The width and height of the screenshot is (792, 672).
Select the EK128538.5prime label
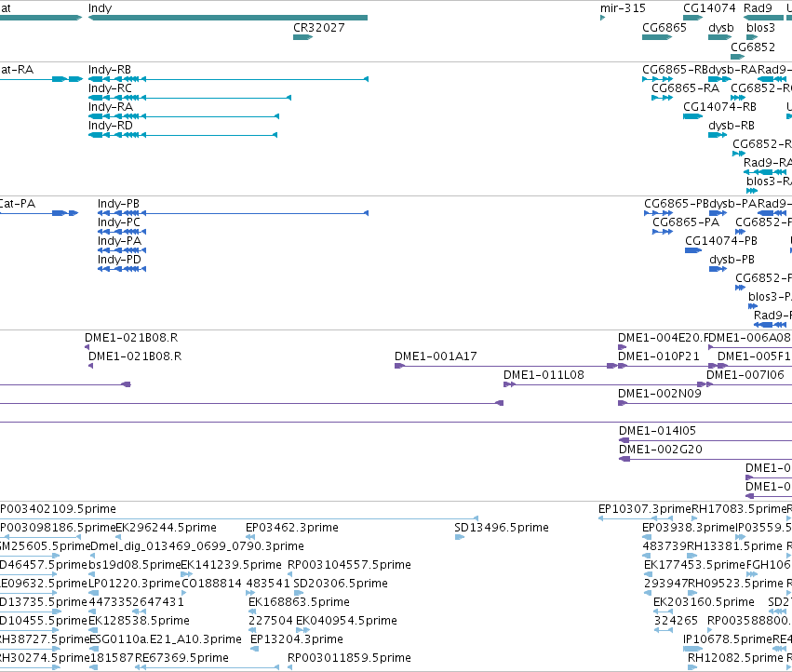[140, 621]
